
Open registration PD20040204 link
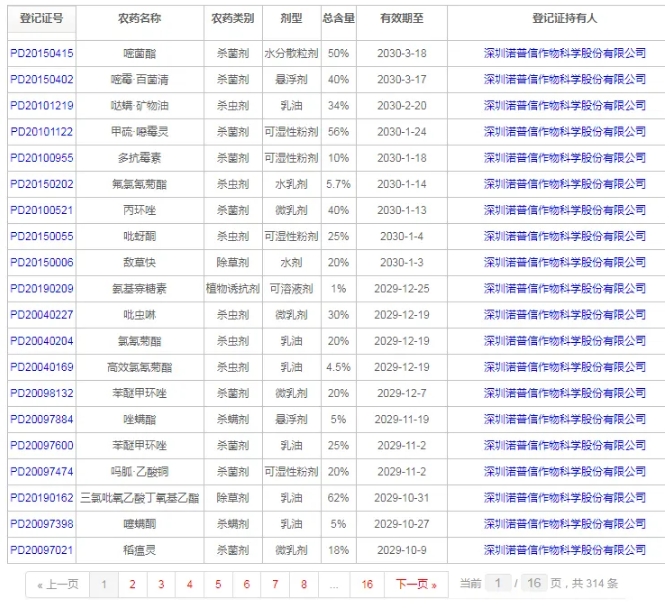click(x=42, y=341)
